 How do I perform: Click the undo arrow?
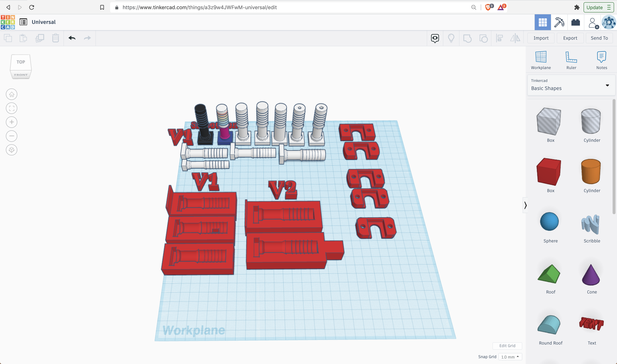pyautogui.click(x=72, y=38)
